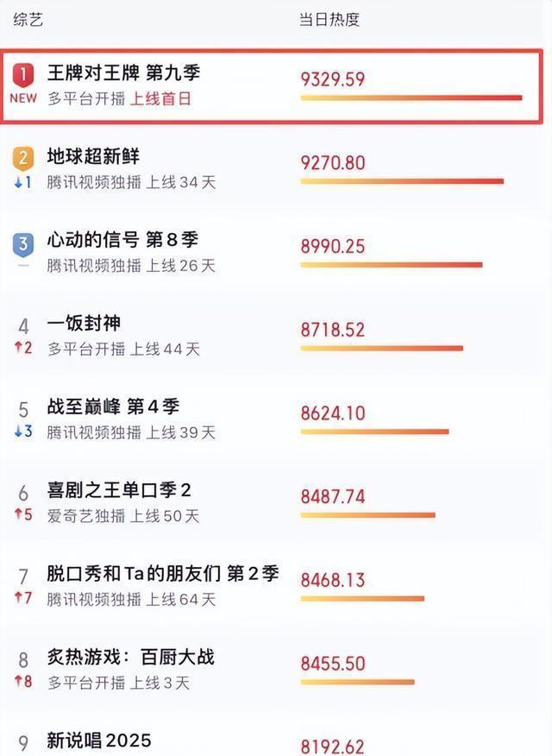Screen dimensions: 552x756
Task: Click the heat bar under 9329.59
Action: pos(411,98)
